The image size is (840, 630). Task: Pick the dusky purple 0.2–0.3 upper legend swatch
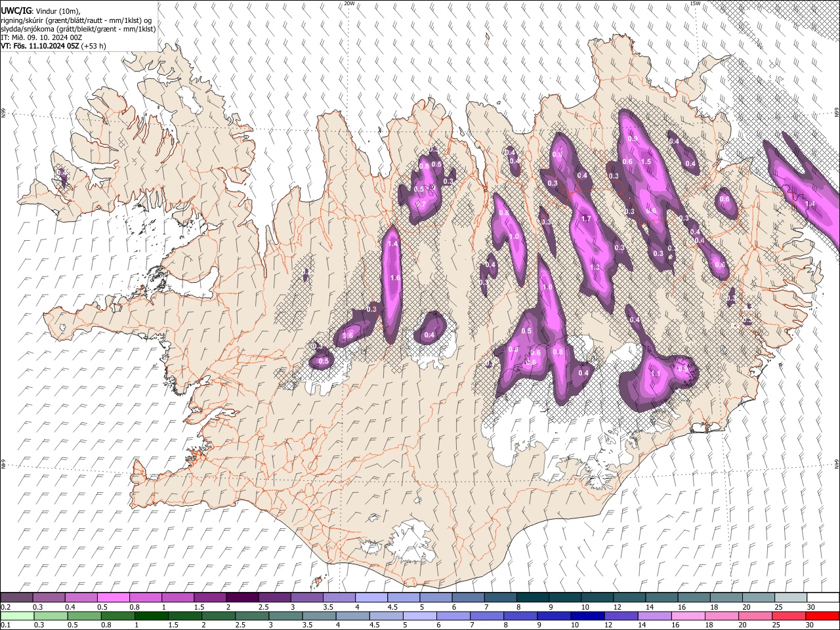coord(16,598)
